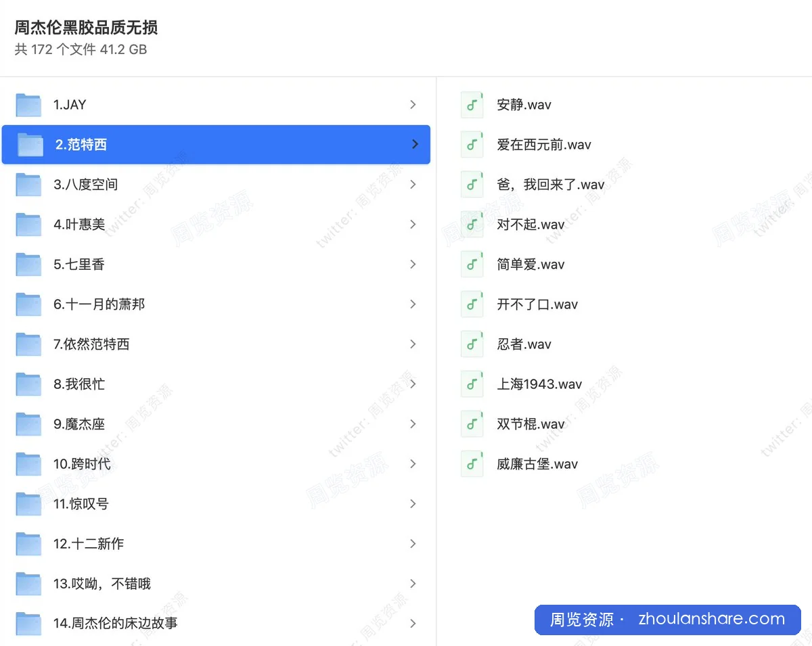Expand the 5.七里香 folder chevron
The image size is (812, 646).
[x=413, y=264]
